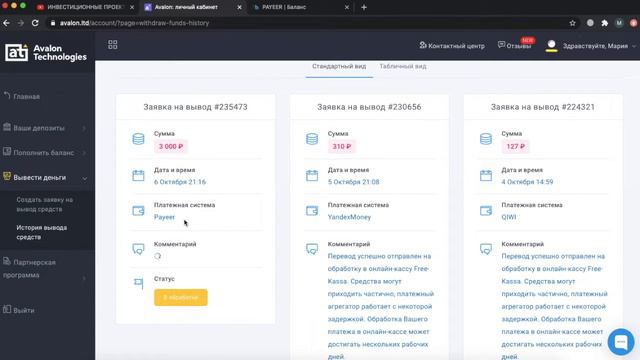Click date 4 Октября 14:59
Viewport: 640px width, 360px height.
527,182
